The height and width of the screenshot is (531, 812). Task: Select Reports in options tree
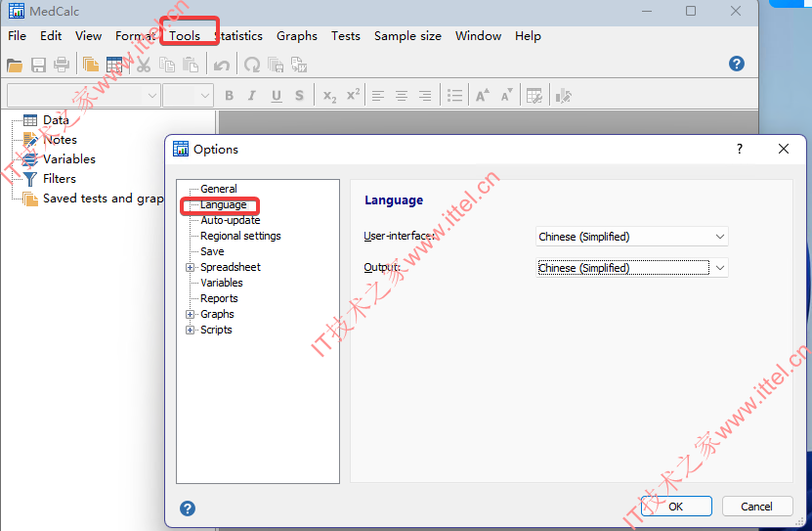pos(219,298)
